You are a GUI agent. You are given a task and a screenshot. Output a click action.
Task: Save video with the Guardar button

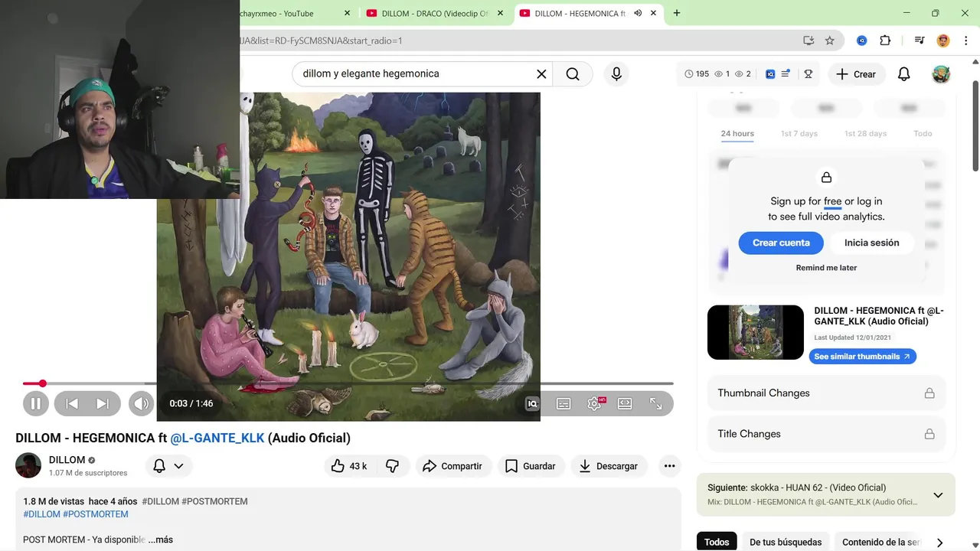click(531, 466)
